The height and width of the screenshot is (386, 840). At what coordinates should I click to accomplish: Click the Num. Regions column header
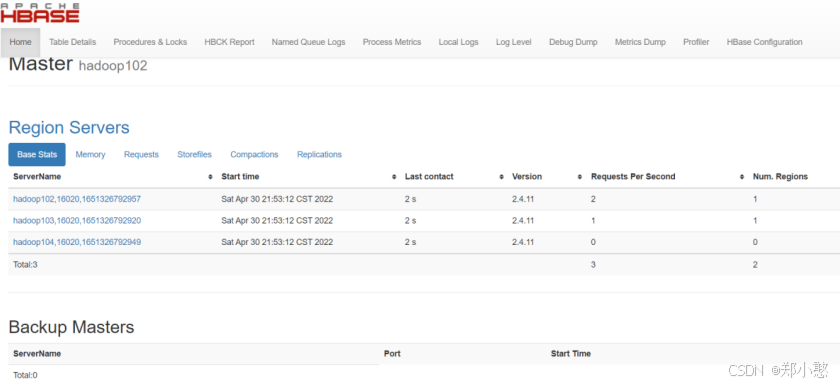pyautogui.click(x=781, y=177)
